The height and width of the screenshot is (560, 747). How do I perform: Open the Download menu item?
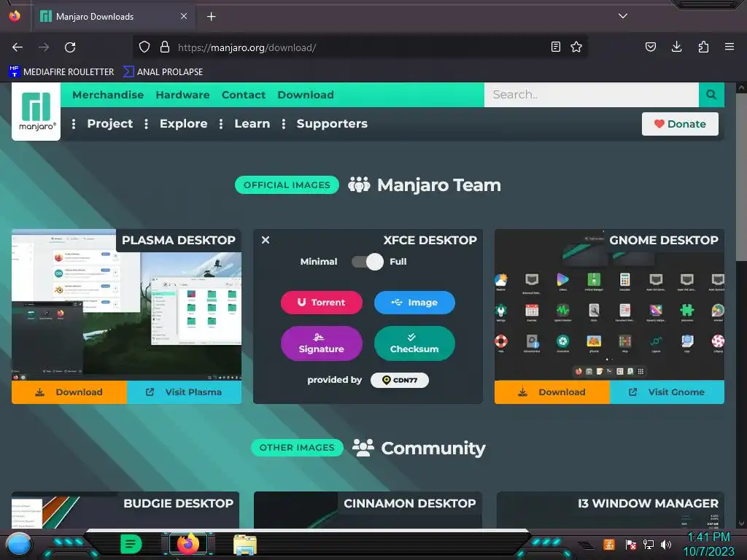tap(306, 95)
